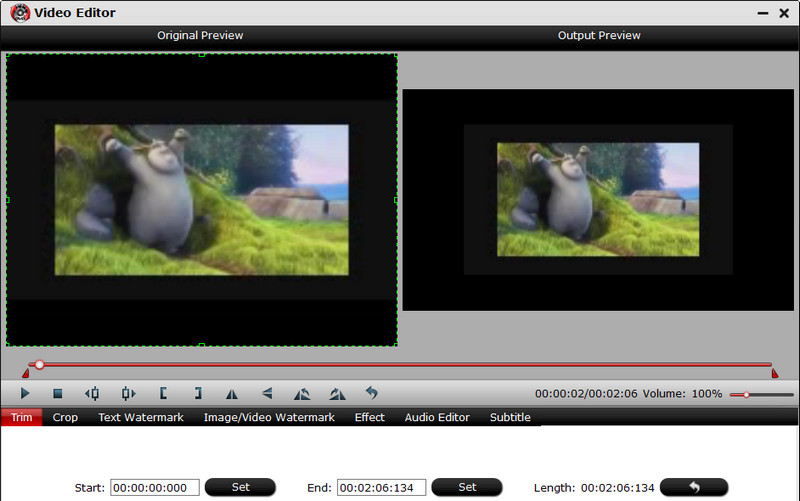Screen dimensions: 800x501
Task: Rotate video clockwise with the right rotate icon
Action: pos(337,394)
